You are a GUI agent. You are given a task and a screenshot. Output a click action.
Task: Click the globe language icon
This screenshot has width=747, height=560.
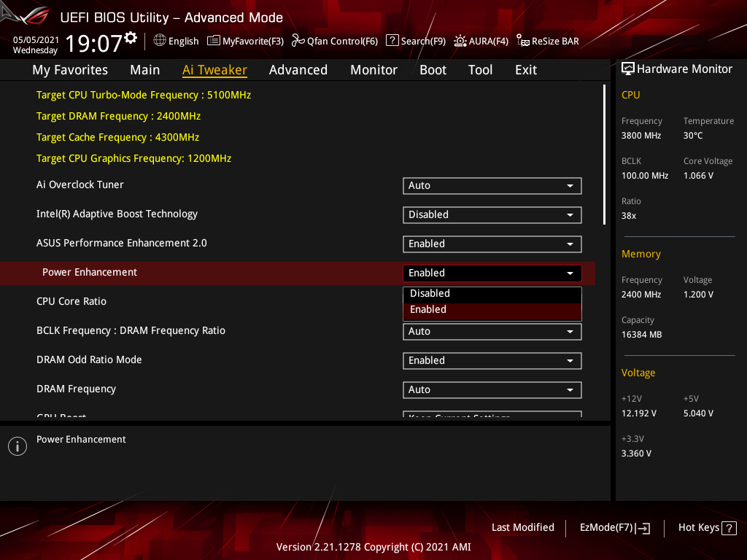[160, 41]
